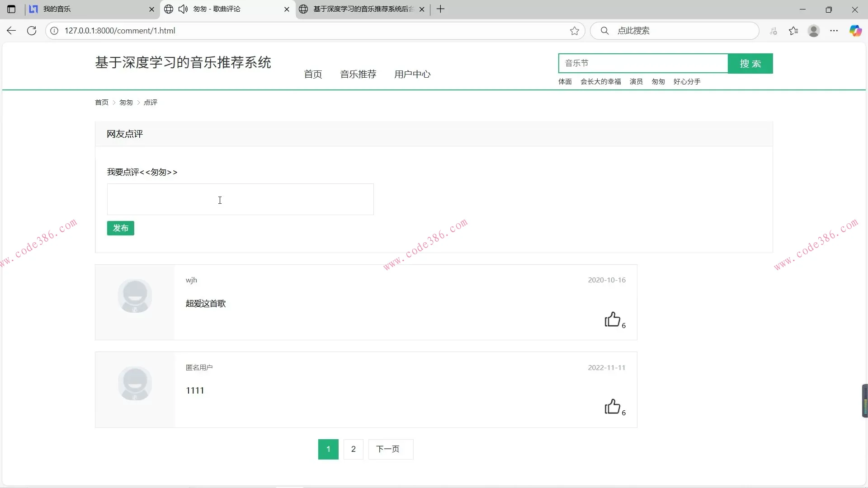
Task: Go to 下一页 in the pagination
Action: [390, 449]
